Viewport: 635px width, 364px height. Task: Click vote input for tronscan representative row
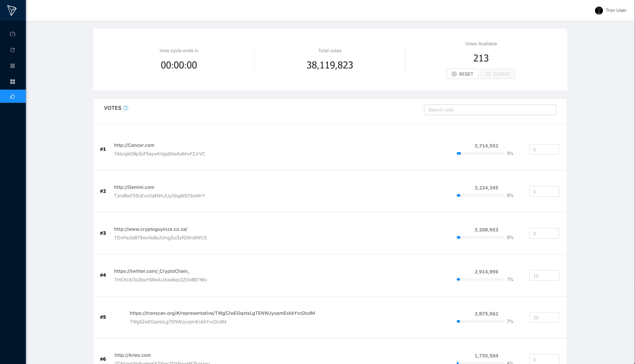pyautogui.click(x=544, y=318)
